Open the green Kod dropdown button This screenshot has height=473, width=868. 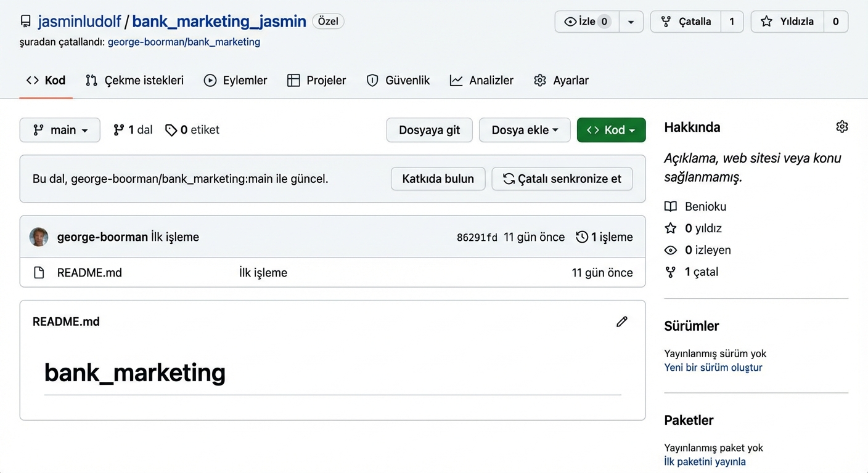(x=611, y=130)
